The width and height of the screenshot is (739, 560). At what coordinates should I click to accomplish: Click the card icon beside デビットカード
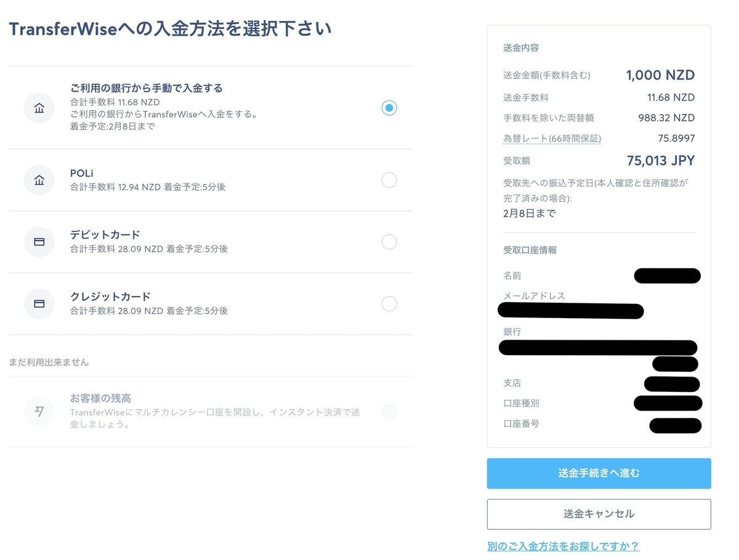point(39,242)
